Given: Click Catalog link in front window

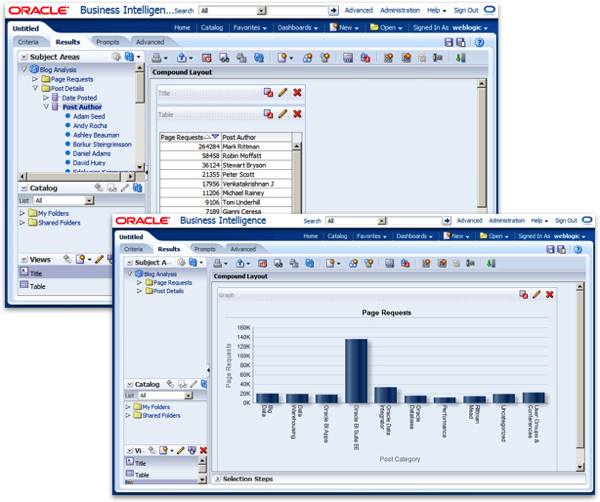Looking at the screenshot, I should coord(337,236).
